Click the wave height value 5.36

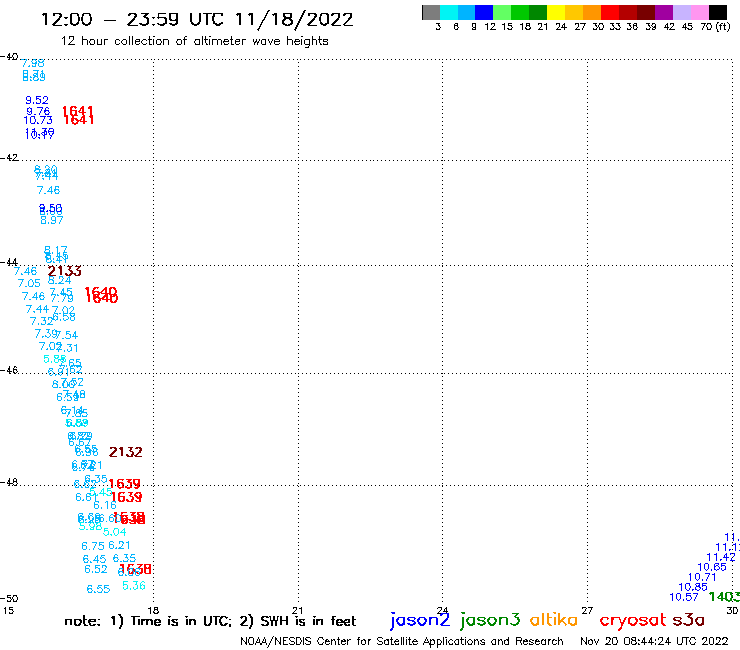[x=134, y=586]
